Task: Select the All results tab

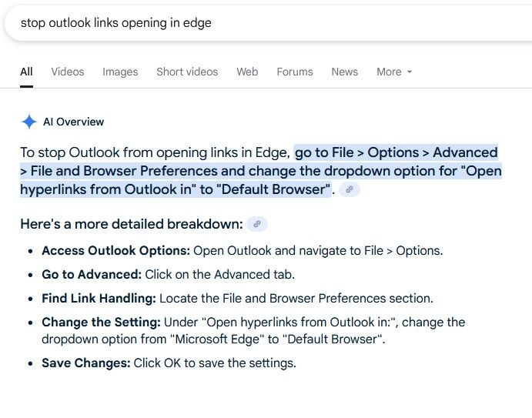Action: [x=26, y=72]
